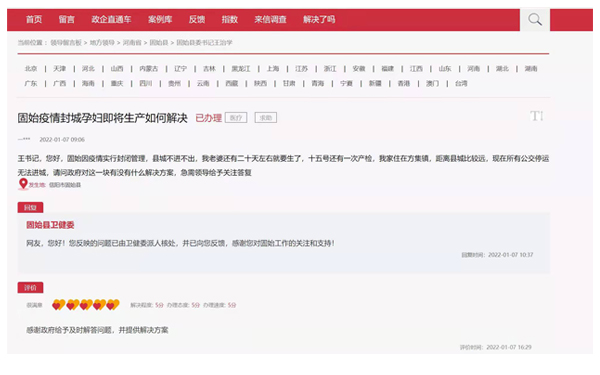Click 湖北 in the province row
Image resolution: width=600 pixels, height=375 pixels.
click(502, 68)
